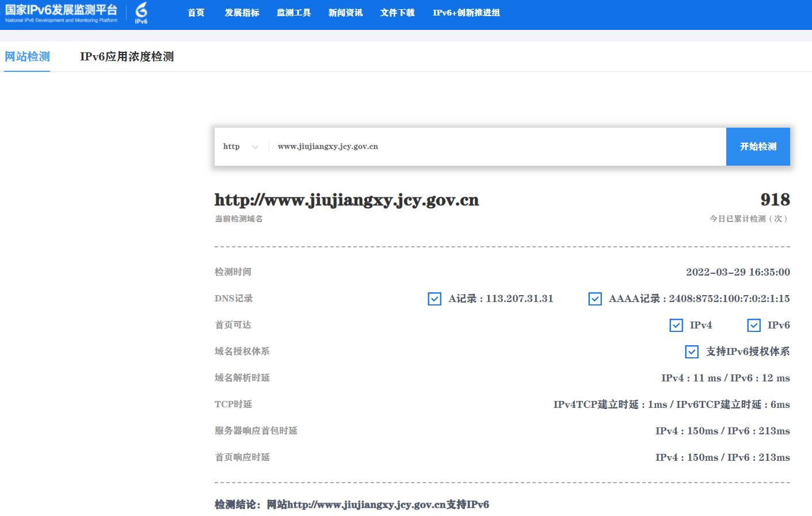Open 发展指标 menu item
The height and width of the screenshot is (516, 812).
coord(242,13)
